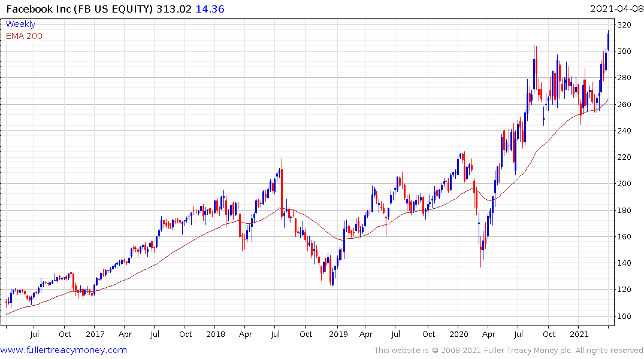644x359 pixels.
Task: Click the 300 price axis label
Action: tap(624, 51)
